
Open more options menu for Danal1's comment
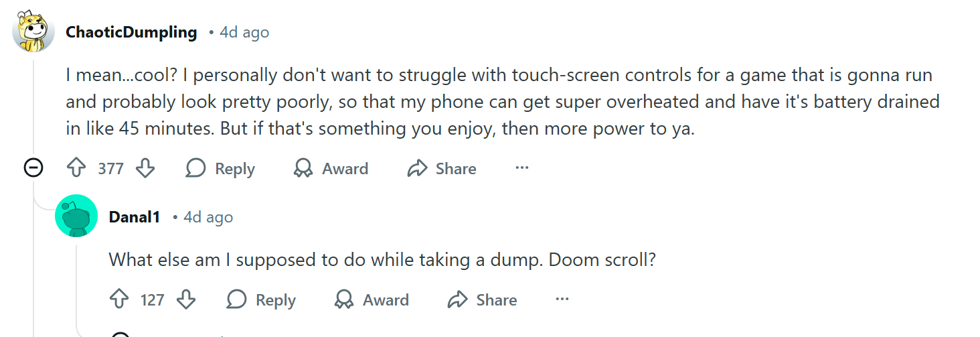(x=562, y=299)
